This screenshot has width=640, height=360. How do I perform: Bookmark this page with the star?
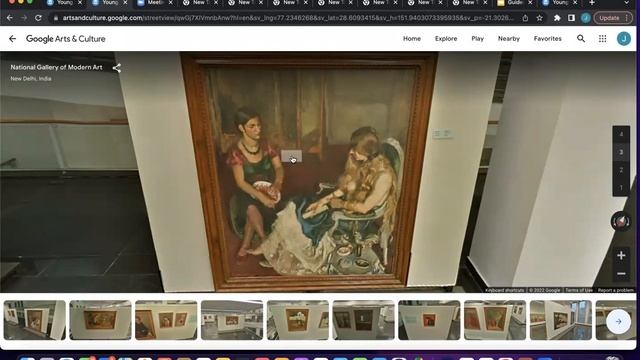pyautogui.click(x=540, y=18)
